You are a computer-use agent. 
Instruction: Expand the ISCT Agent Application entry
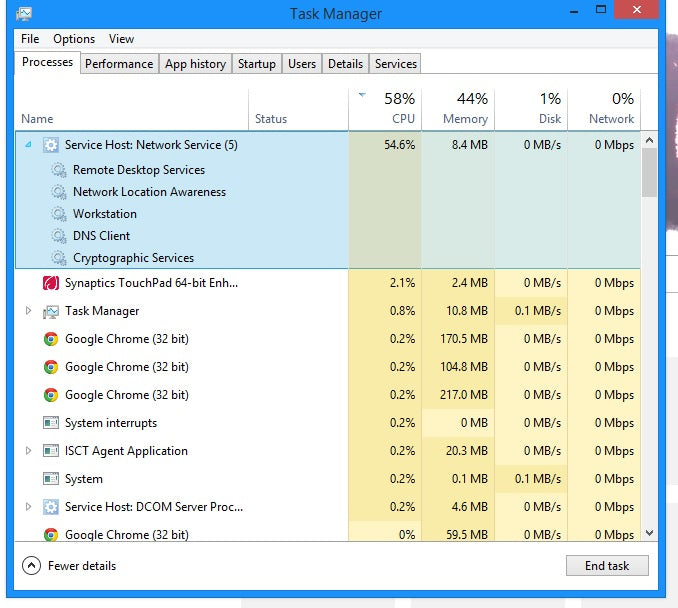pos(28,451)
